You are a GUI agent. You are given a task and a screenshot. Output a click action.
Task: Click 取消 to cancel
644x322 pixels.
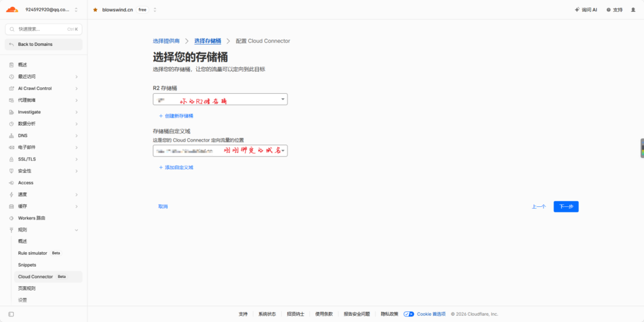(x=163, y=206)
